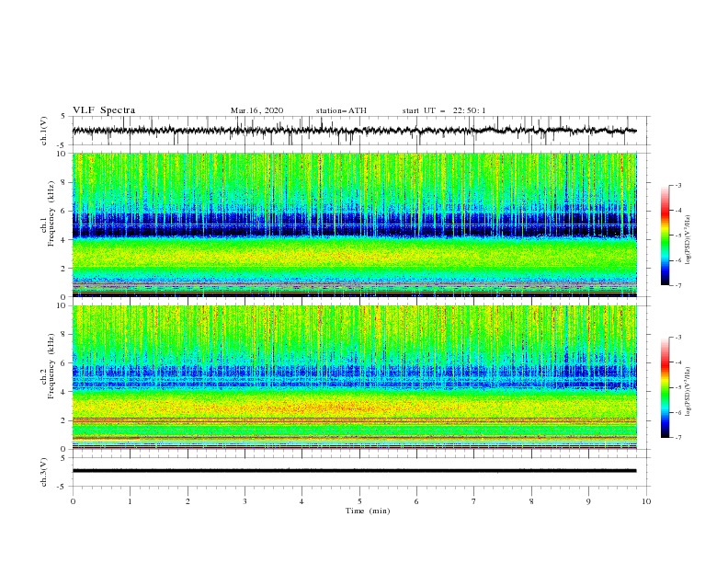Viewport: 728px width, 563px height.
Task: Click the upper PSD color scale bar
Action: 665,236
